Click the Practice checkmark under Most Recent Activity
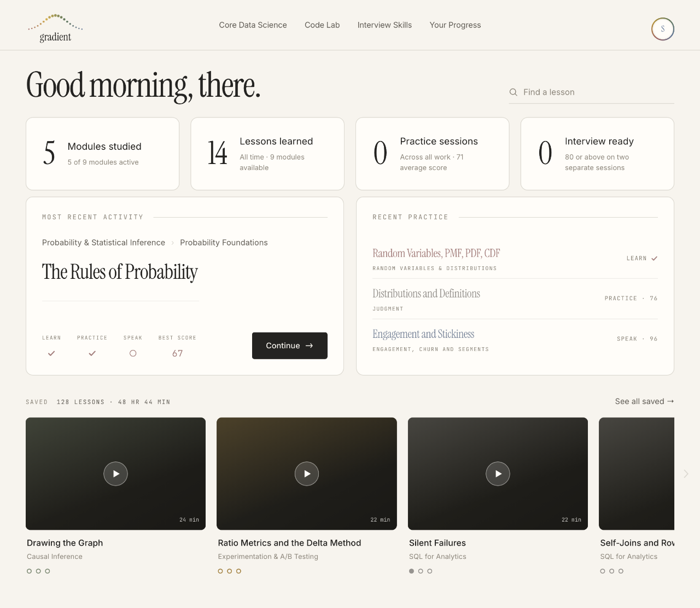 (x=92, y=353)
